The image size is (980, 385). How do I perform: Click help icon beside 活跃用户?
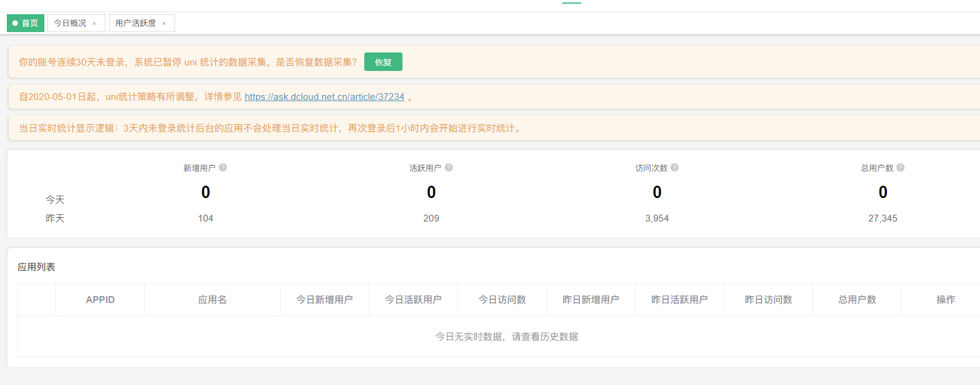[449, 168]
